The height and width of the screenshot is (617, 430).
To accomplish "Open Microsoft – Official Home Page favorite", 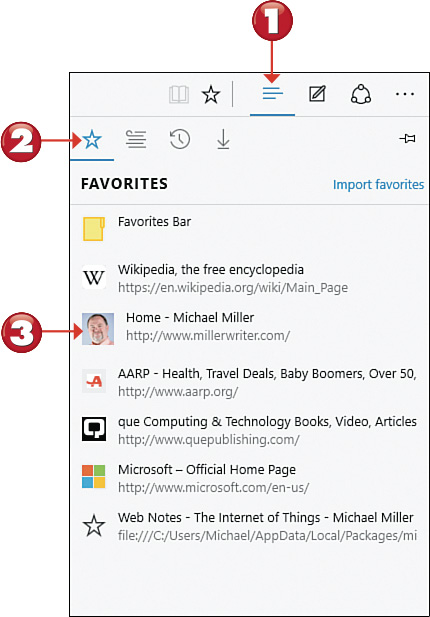I will click(249, 478).
